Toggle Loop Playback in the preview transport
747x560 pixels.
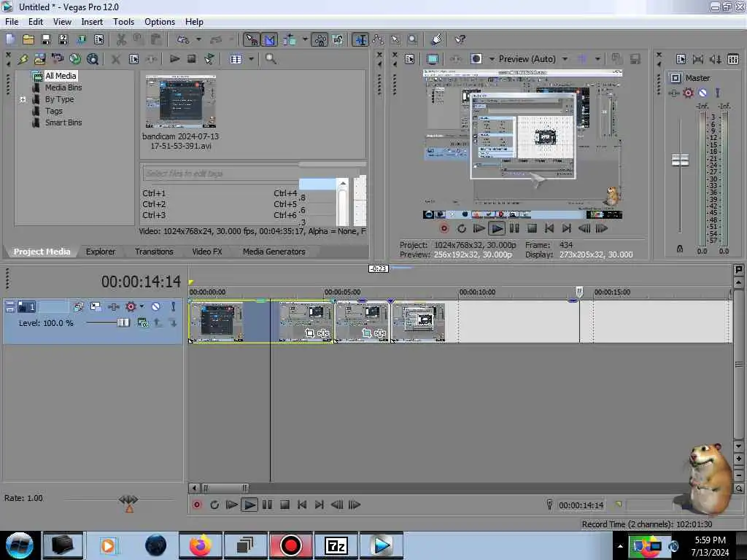[461, 228]
